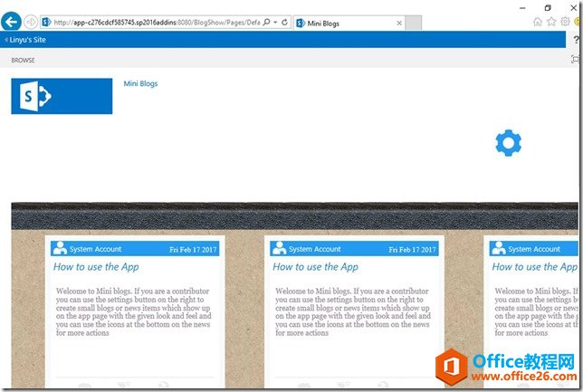Open second card's How to use the App title
This screenshot has height=392, width=583.
[x=315, y=267]
